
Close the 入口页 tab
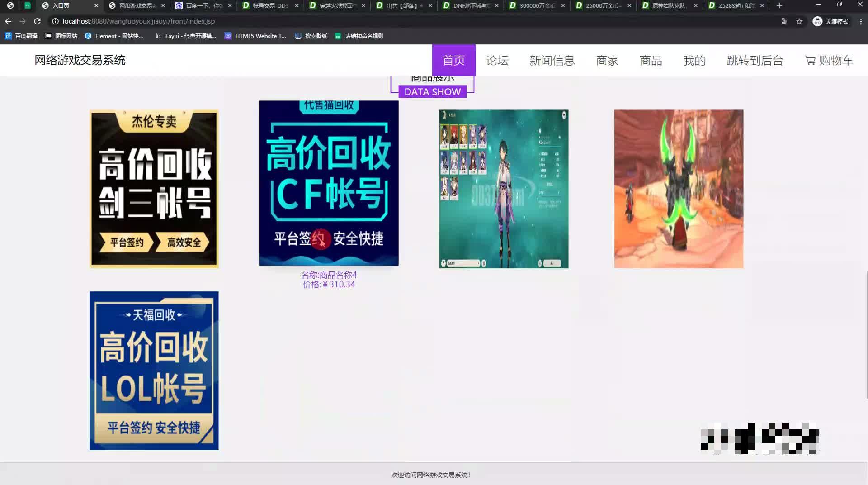click(x=96, y=5)
